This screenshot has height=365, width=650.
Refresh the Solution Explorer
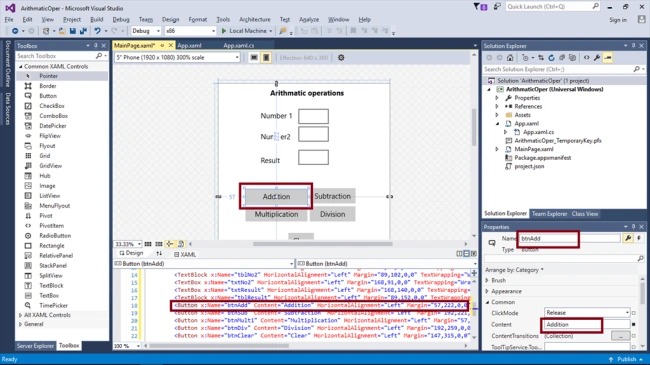551,58
